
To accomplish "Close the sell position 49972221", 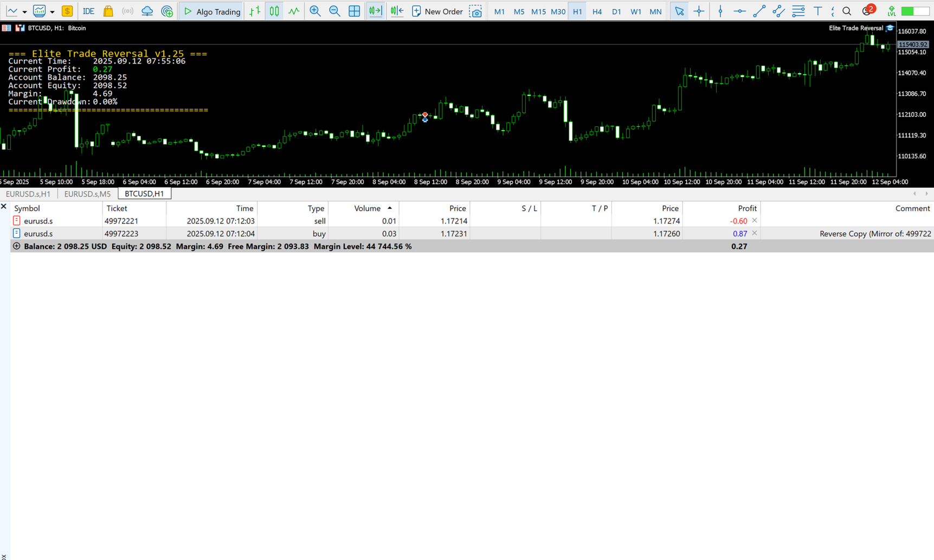I will (x=755, y=221).
